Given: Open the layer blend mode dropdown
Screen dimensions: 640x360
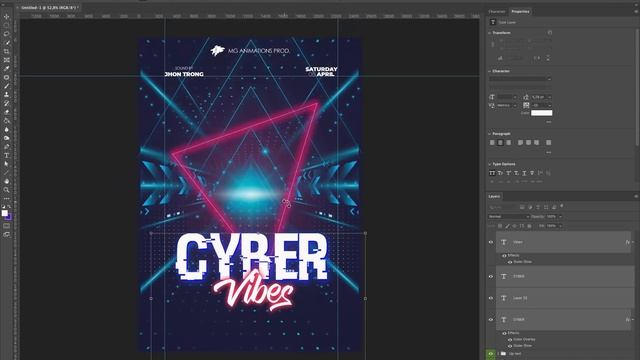Looking at the screenshot, I should click(509, 216).
